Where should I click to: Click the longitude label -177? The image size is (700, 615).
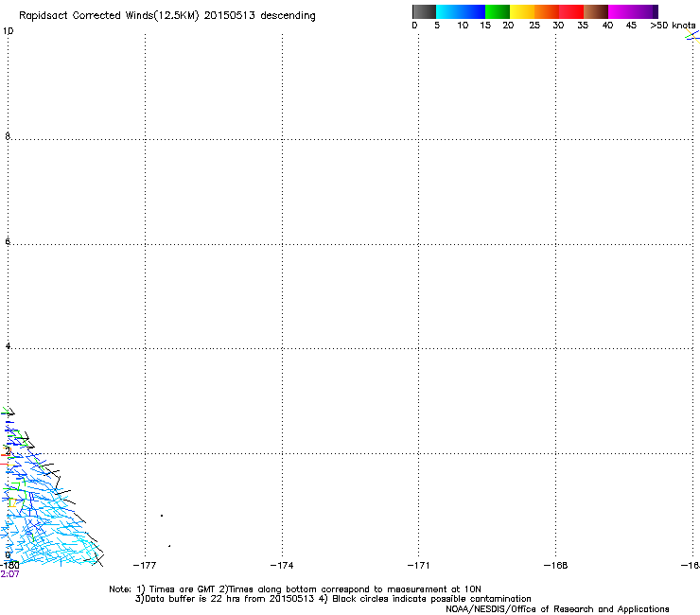point(145,566)
